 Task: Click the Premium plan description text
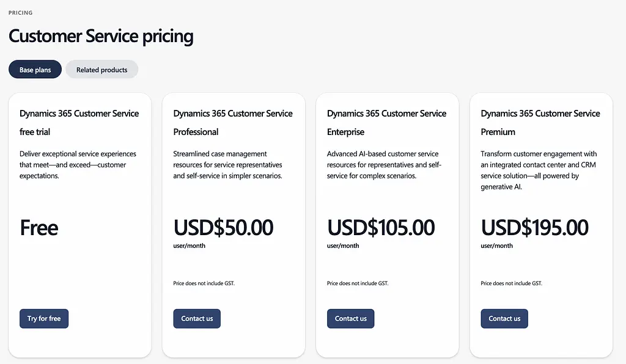point(538,170)
